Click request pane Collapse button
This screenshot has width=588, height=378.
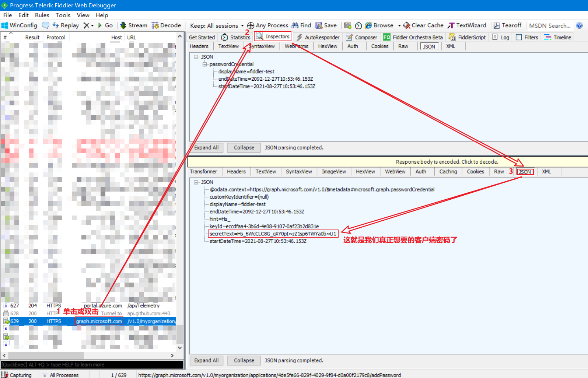tap(244, 147)
